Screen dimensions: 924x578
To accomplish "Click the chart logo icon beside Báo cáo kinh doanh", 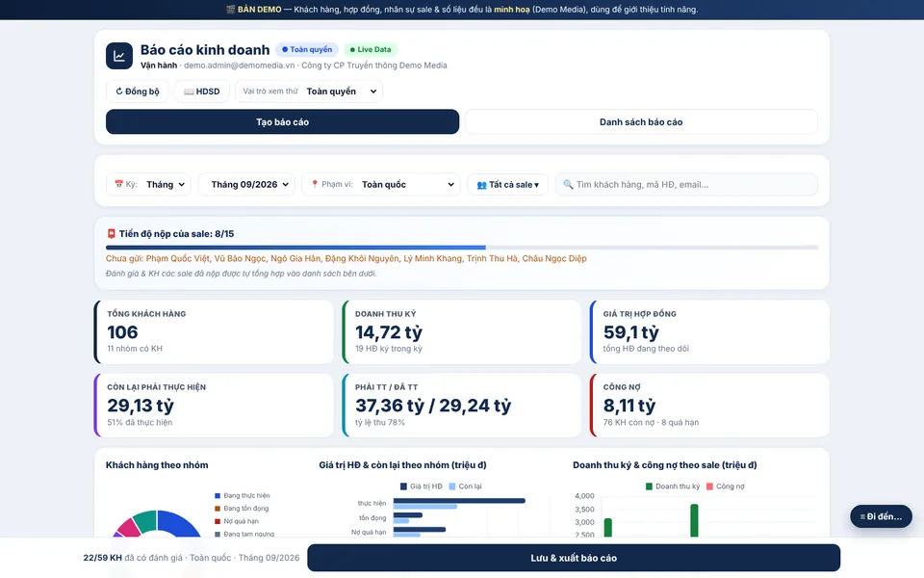I will coord(119,56).
